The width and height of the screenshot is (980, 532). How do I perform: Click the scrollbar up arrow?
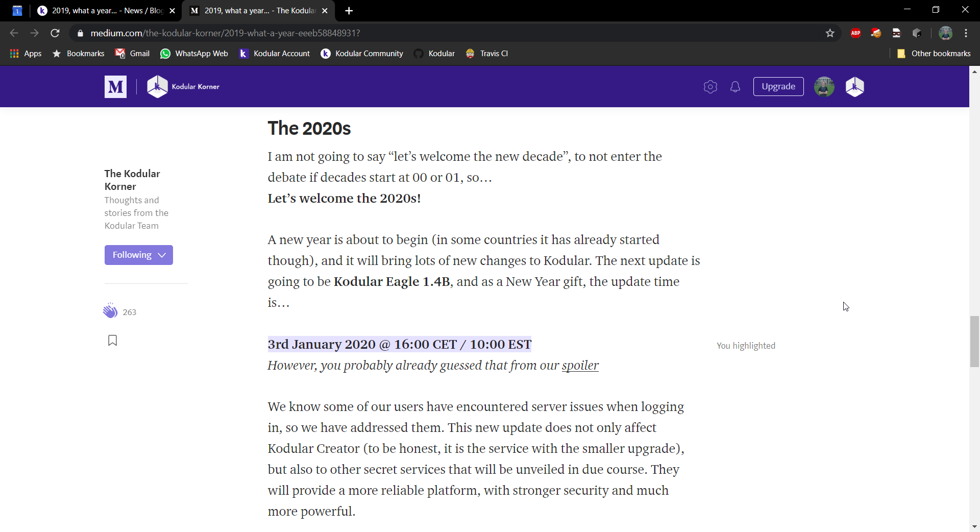tap(974, 71)
